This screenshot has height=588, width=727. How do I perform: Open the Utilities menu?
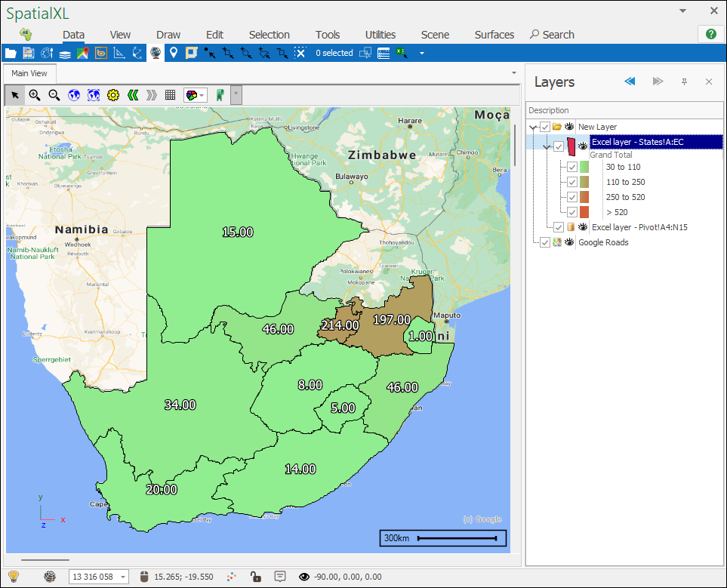tap(380, 35)
